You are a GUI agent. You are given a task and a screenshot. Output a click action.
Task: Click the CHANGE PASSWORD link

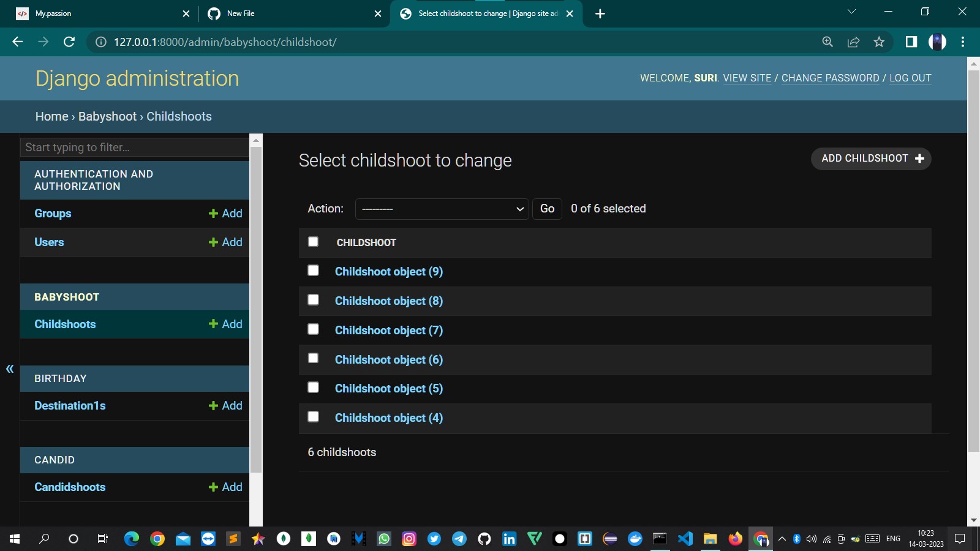830,78
